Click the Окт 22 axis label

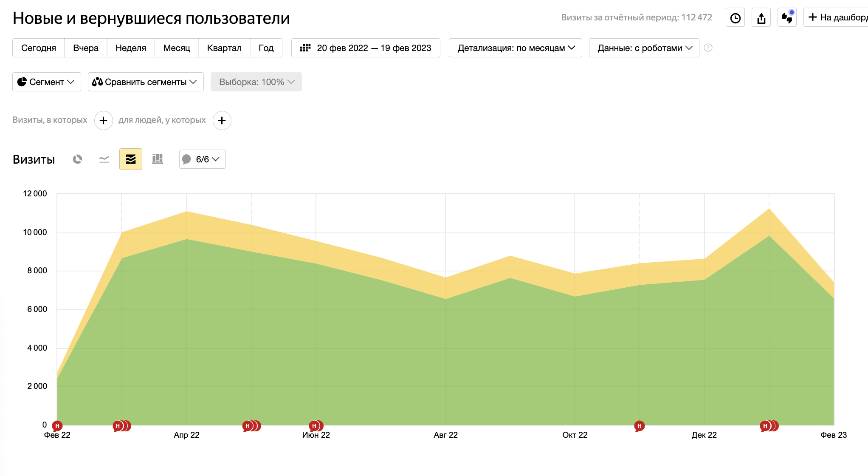click(575, 435)
